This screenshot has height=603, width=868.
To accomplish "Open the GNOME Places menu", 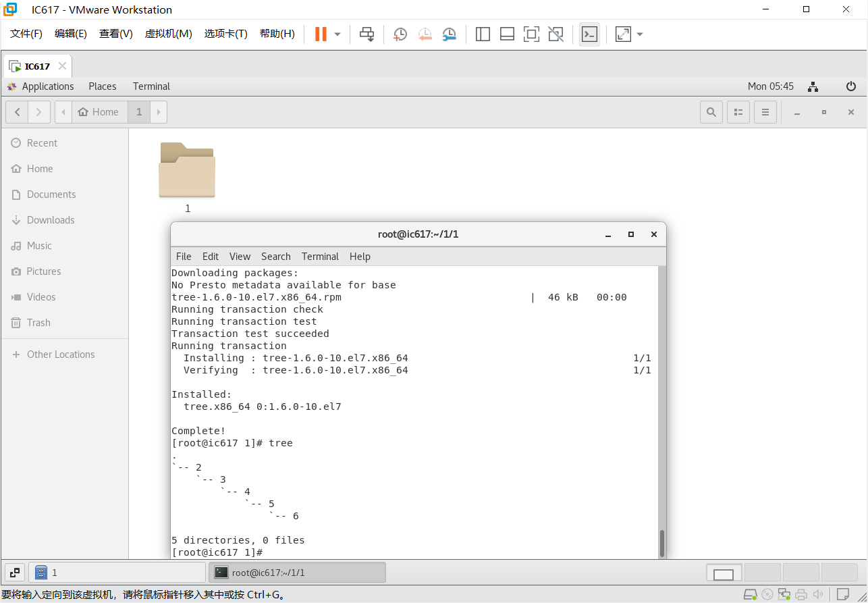I will pyautogui.click(x=103, y=86).
